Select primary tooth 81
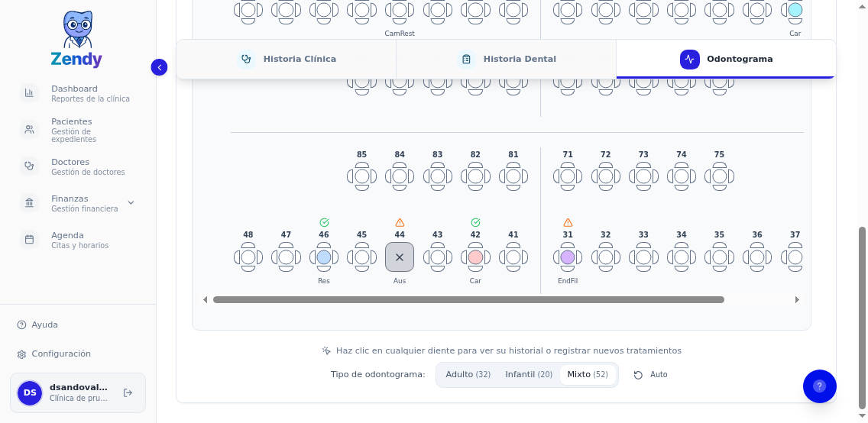 coord(513,176)
